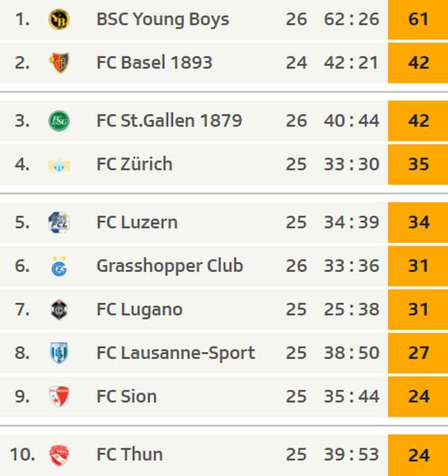Image resolution: width=448 pixels, height=476 pixels.
Task: Open the FC St.Gallen 1879 green logo
Action: 59,121
